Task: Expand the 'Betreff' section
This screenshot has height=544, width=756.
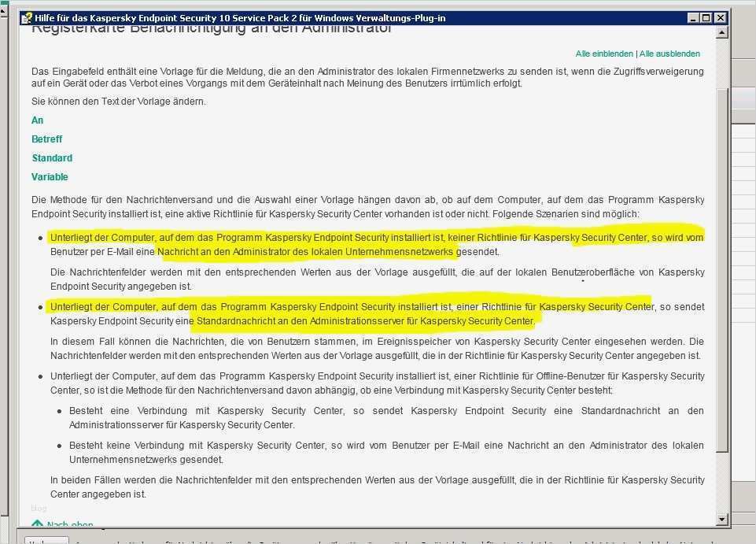Action: click(46, 139)
